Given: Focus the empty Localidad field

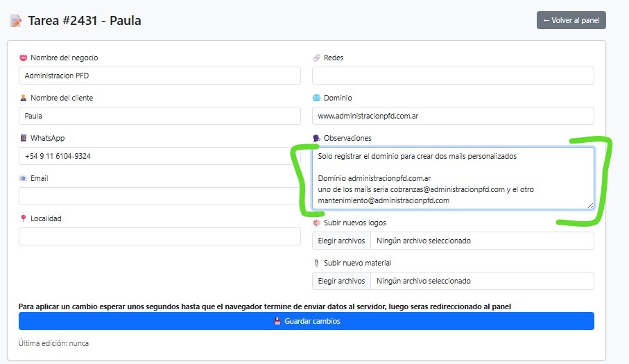Looking at the screenshot, I should coord(160,236).
